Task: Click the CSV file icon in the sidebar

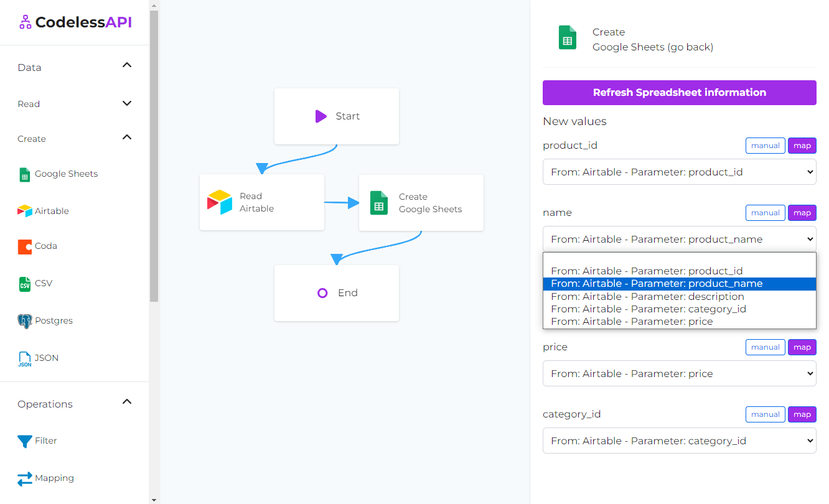Action: [24, 284]
